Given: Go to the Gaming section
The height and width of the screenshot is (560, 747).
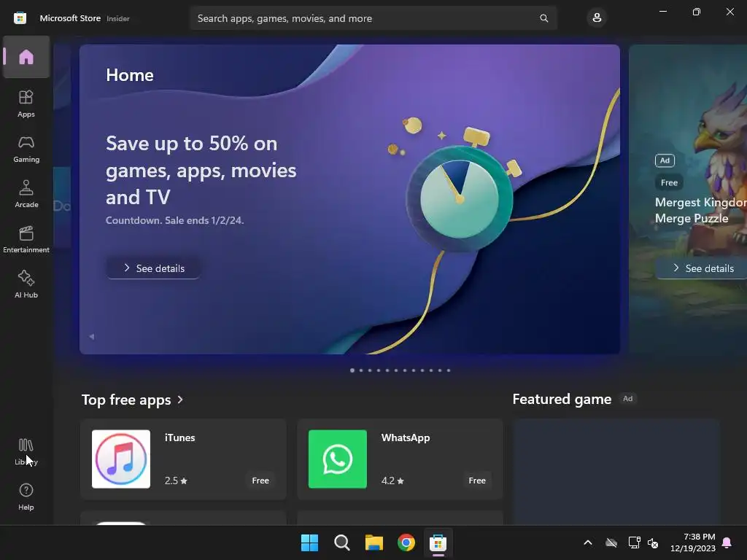Looking at the screenshot, I should point(26,149).
